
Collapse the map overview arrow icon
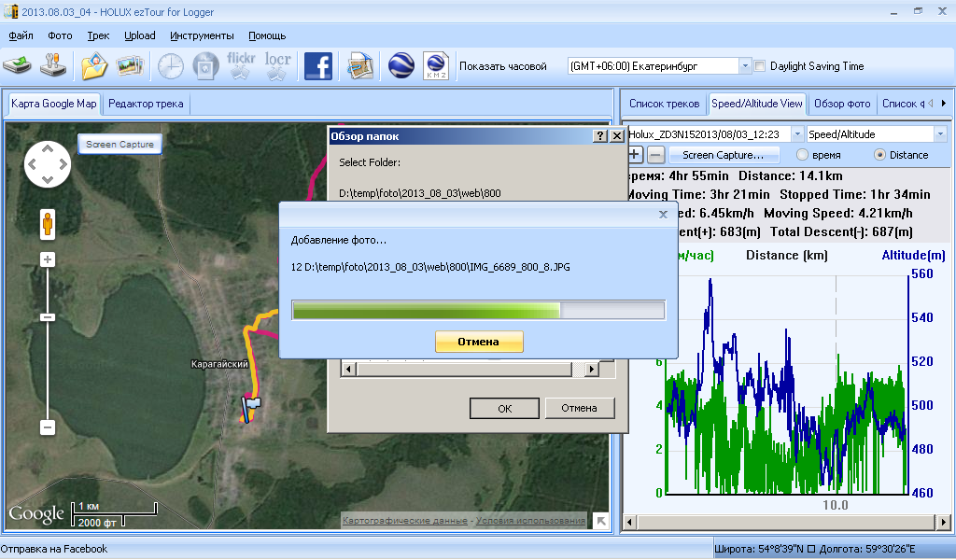[x=601, y=521]
